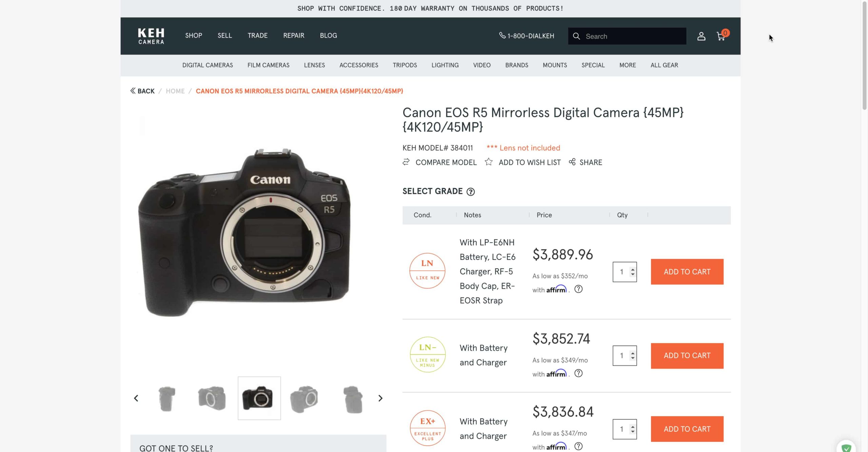The image size is (868, 452).
Task: Open the Share options icon
Action: [x=572, y=162]
